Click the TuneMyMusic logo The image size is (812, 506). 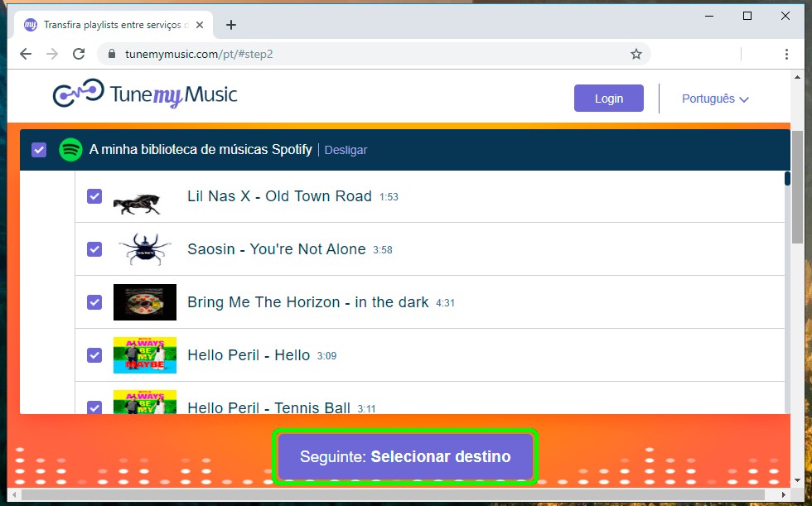tap(145, 94)
